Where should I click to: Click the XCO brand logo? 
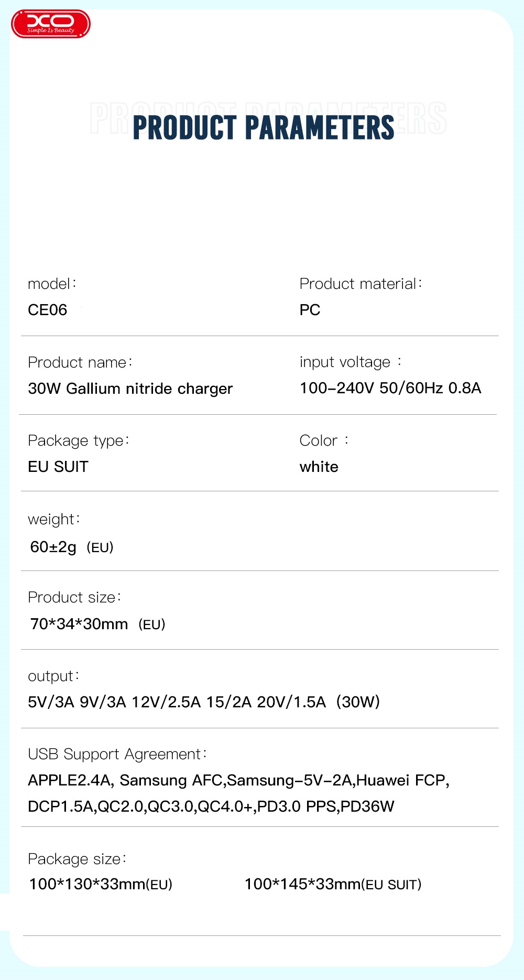(51, 24)
